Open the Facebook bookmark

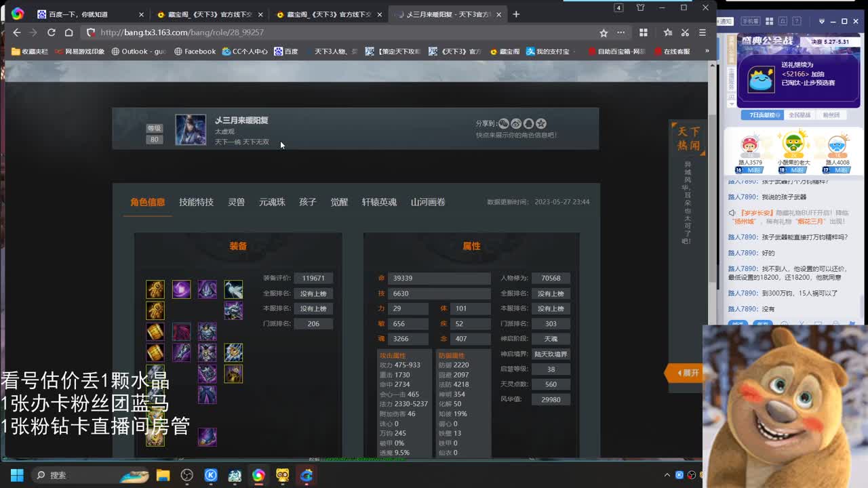[195, 51]
